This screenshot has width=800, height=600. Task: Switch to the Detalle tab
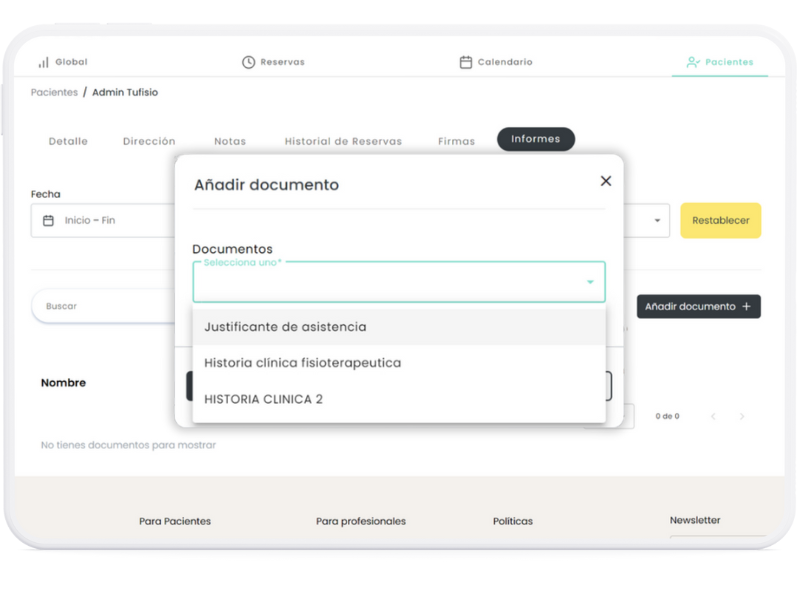pyautogui.click(x=68, y=141)
